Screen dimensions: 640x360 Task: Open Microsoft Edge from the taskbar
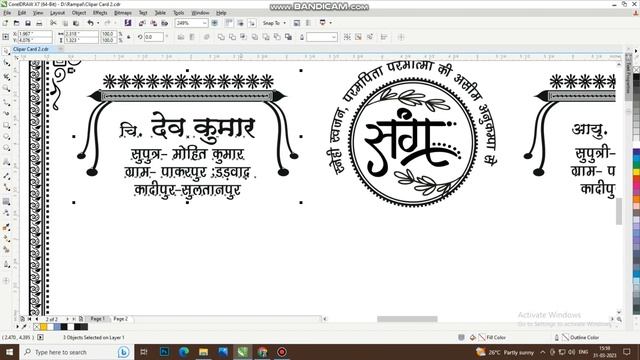(184, 352)
